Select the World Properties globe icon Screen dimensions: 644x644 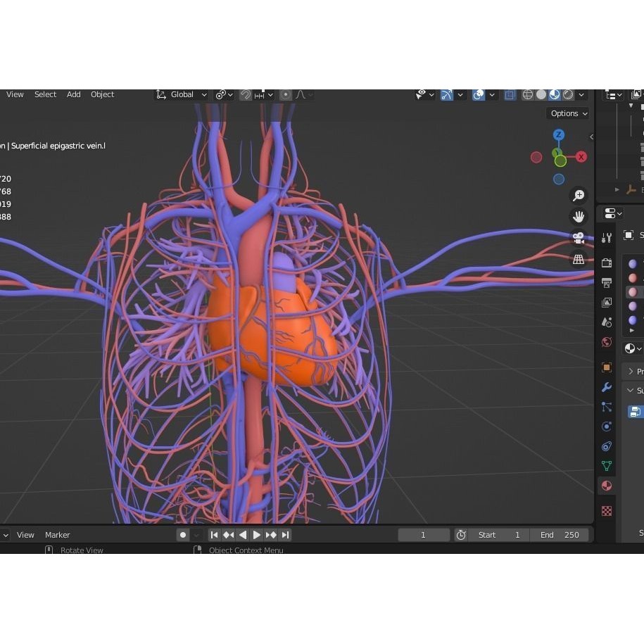pos(606,341)
